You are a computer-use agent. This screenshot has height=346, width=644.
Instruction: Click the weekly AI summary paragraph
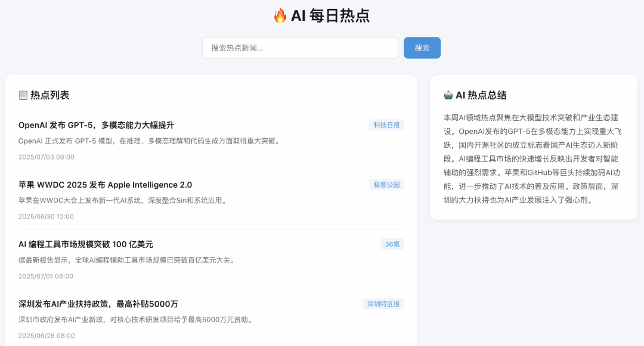[x=534, y=158]
